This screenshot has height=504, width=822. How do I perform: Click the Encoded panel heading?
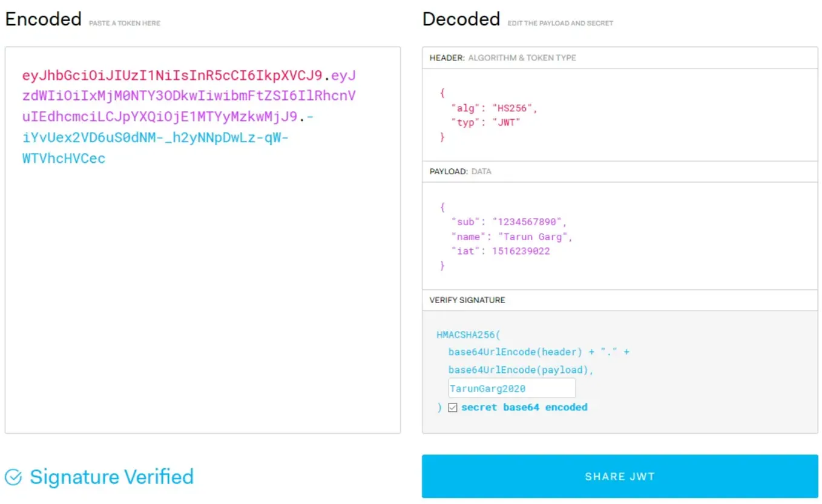(x=43, y=19)
